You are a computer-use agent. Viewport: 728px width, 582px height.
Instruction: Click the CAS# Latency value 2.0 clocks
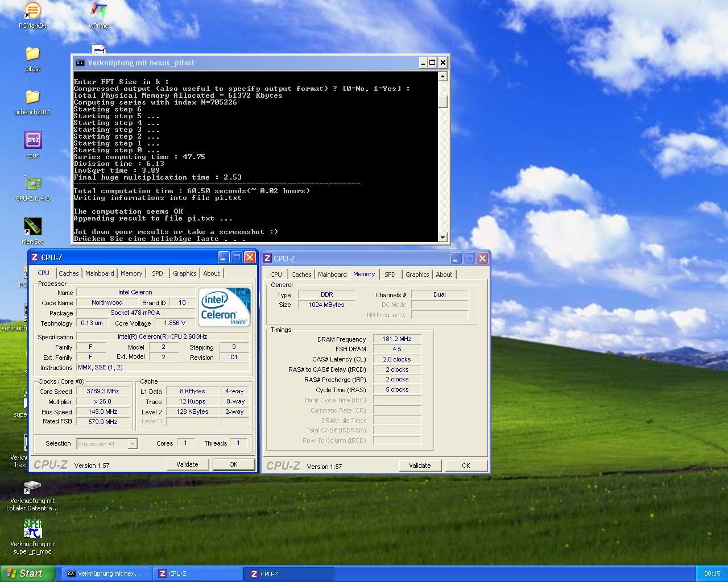[396, 359]
